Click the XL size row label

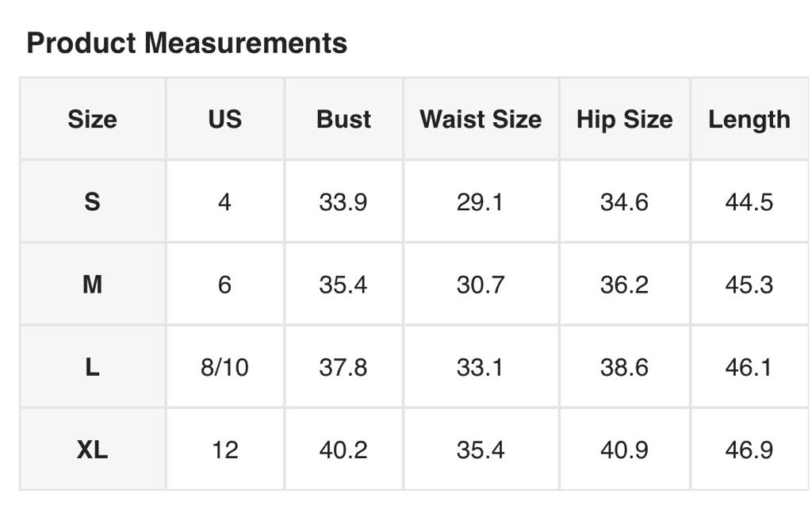click(x=92, y=450)
